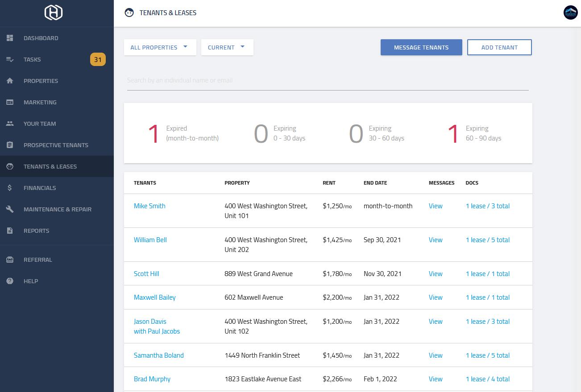The height and width of the screenshot is (392, 581).
Task: Click the Expiring 0 - 30 days count
Action: [x=261, y=133]
